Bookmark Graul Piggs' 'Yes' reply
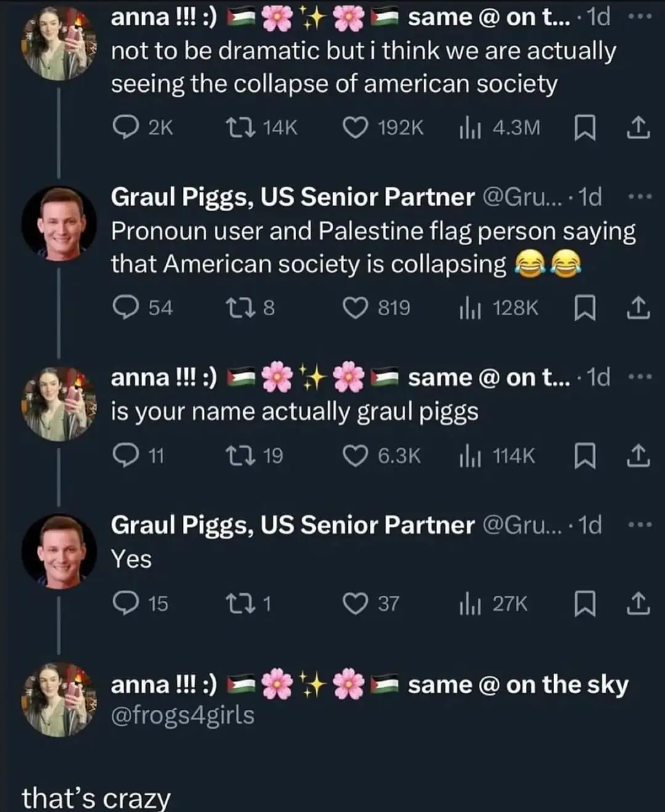The width and height of the screenshot is (665, 812). tap(584, 603)
